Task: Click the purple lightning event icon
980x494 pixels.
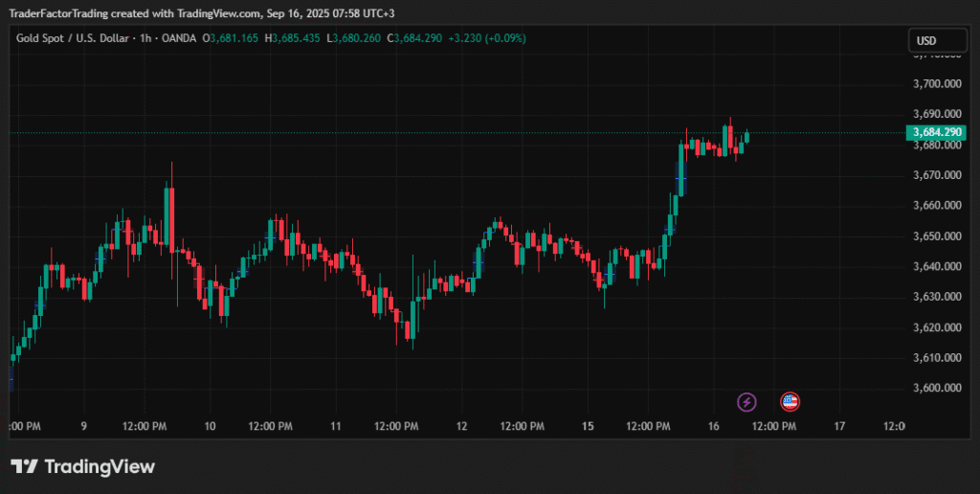Action: pyautogui.click(x=746, y=402)
